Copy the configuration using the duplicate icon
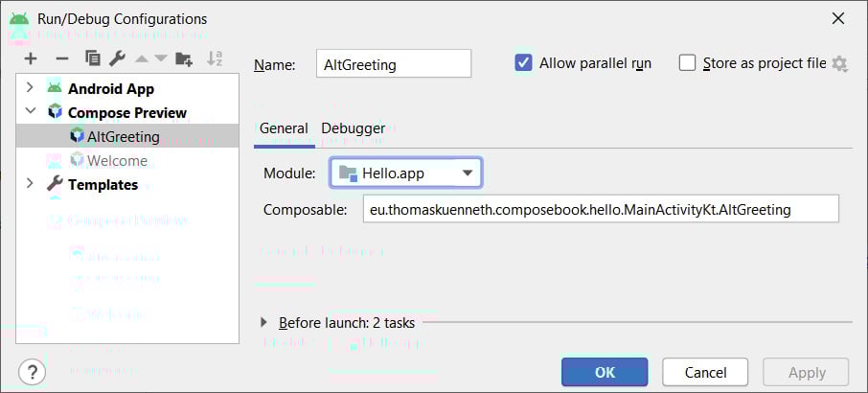 (93, 58)
